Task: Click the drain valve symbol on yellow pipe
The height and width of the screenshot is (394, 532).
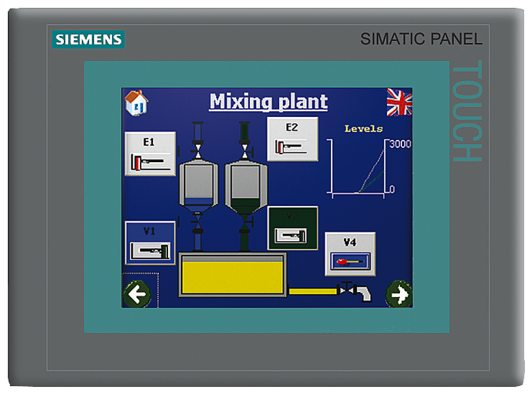Action: [346, 289]
